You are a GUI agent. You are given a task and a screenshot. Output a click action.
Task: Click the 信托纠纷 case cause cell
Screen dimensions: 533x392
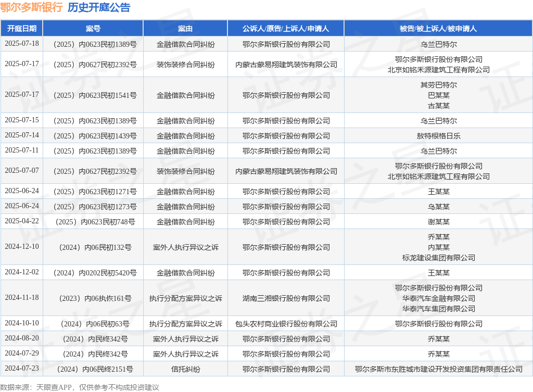tap(185, 369)
